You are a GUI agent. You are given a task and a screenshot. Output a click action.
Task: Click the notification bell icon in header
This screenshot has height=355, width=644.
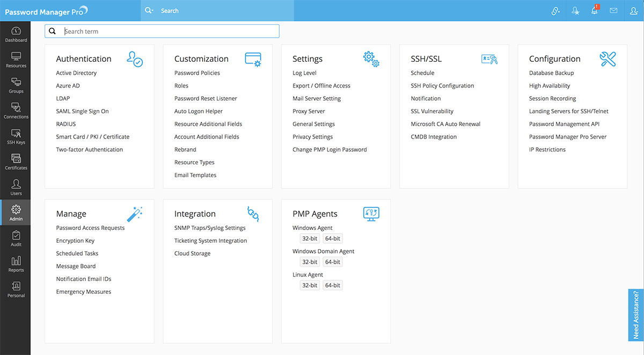[x=595, y=10]
